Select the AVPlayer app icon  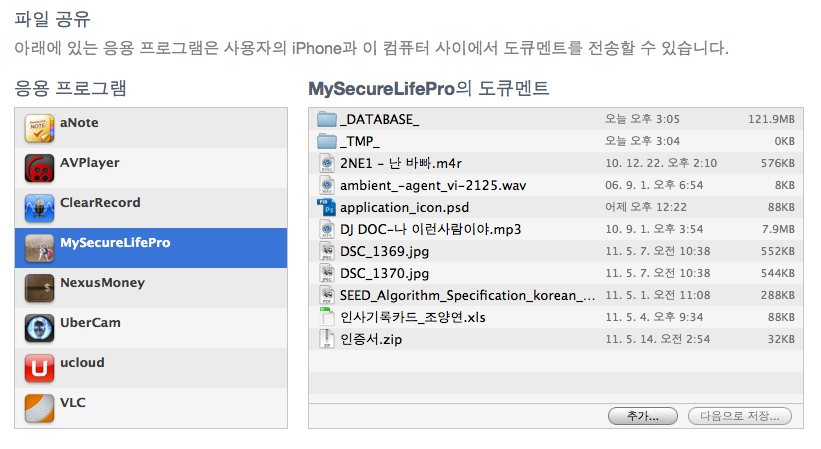coord(39,168)
